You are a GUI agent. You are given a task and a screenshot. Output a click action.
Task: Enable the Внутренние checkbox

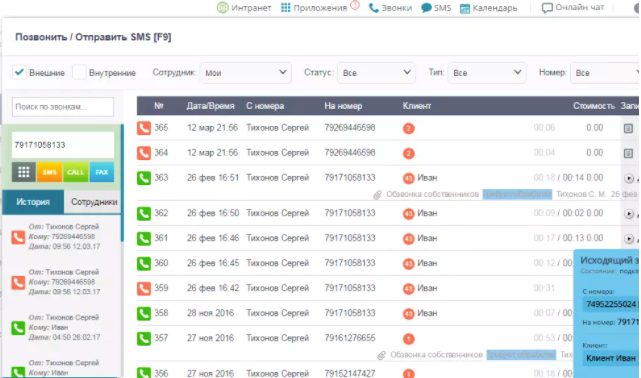tap(79, 72)
